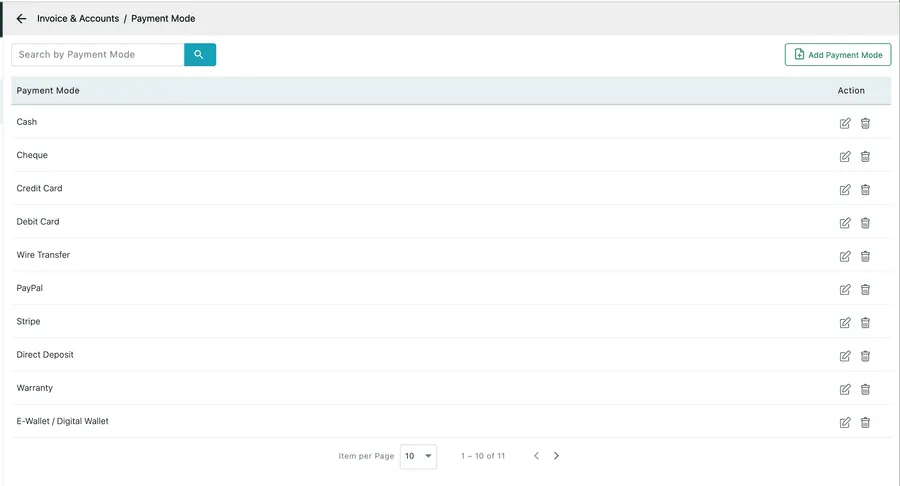Delete the Cheque payment mode
The width and height of the screenshot is (900, 486).
click(x=865, y=156)
